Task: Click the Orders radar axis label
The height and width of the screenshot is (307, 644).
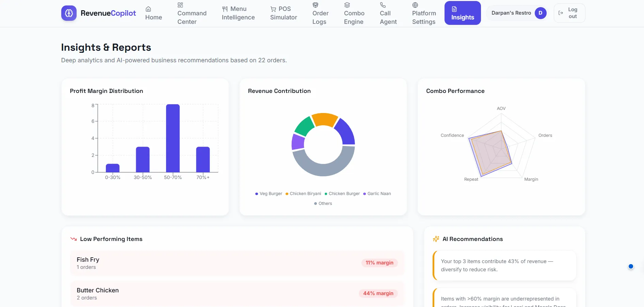Action: pyautogui.click(x=545, y=135)
